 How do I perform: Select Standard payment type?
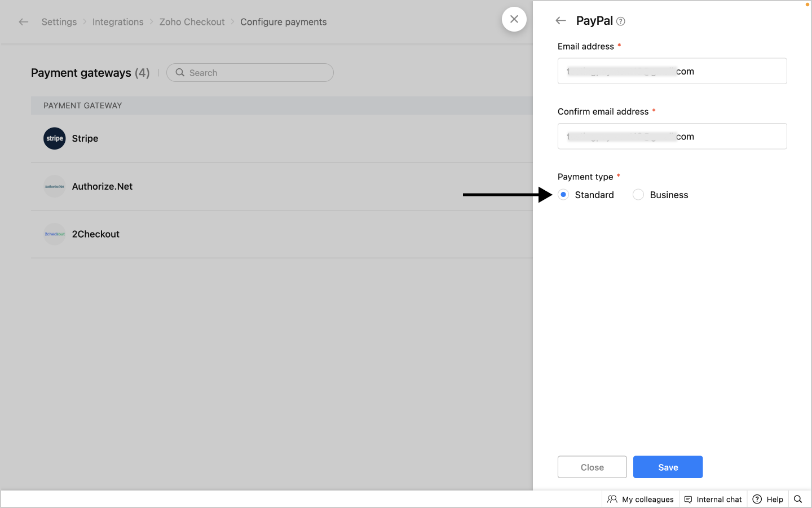tap(563, 195)
